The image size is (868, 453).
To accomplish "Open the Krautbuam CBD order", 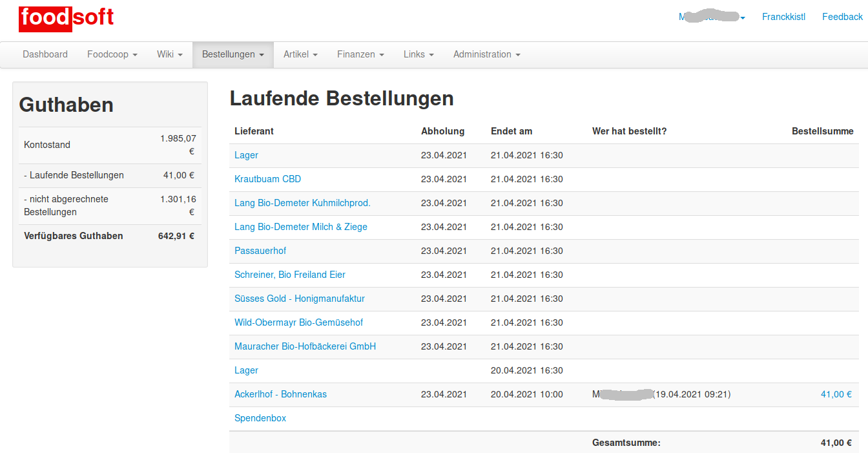I will click(267, 179).
